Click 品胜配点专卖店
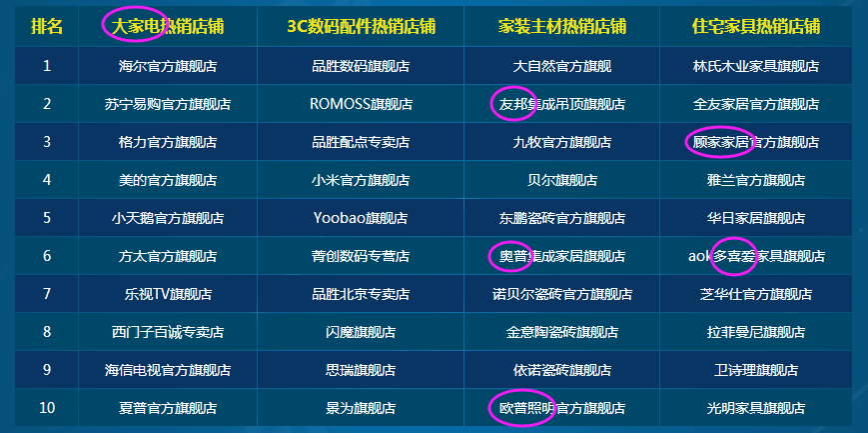 tap(361, 142)
